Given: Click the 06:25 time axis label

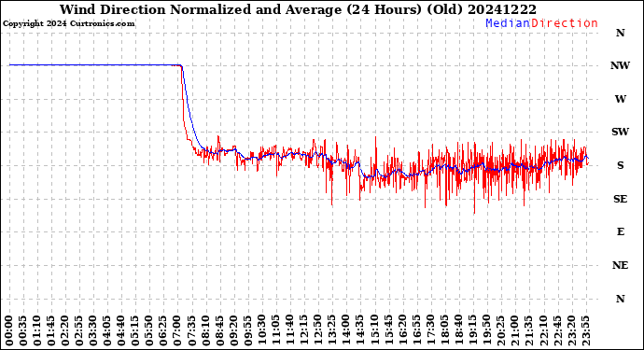Looking at the screenshot, I should point(163,330).
